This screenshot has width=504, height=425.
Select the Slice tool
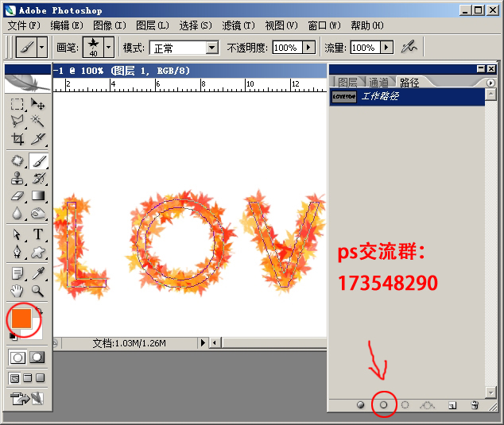(x=37, y=139)
